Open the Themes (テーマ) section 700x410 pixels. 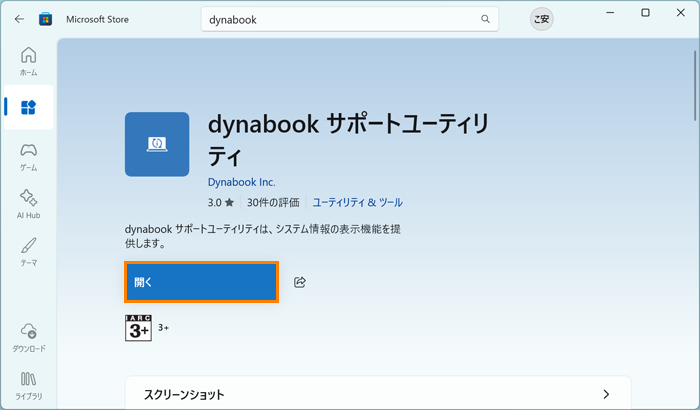[x=28, y=250]
